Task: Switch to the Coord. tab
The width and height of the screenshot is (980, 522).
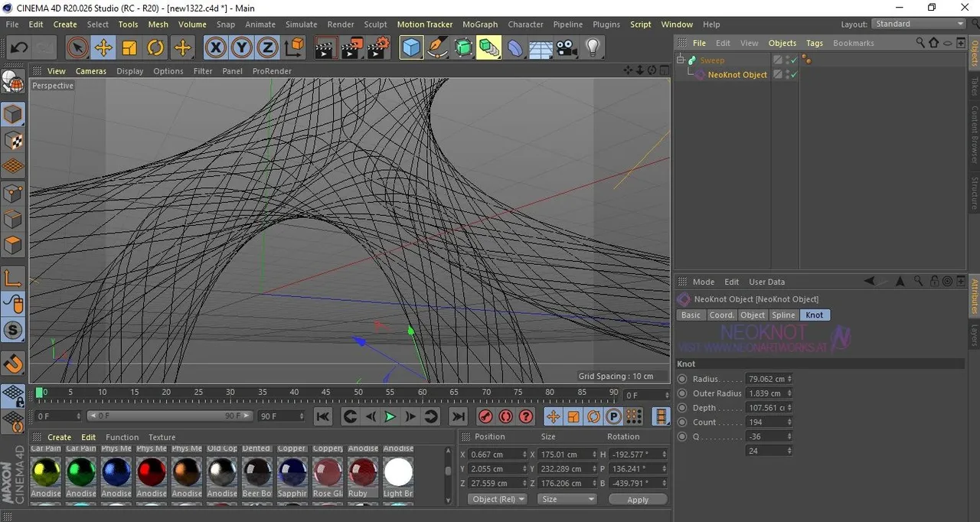Action: click(721, 315)
